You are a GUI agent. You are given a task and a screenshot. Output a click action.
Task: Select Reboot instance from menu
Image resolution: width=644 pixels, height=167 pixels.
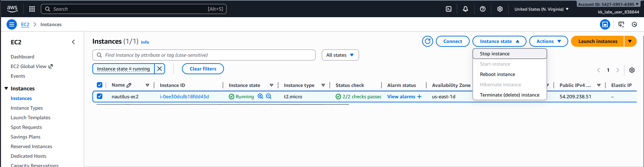pos(510,74)
